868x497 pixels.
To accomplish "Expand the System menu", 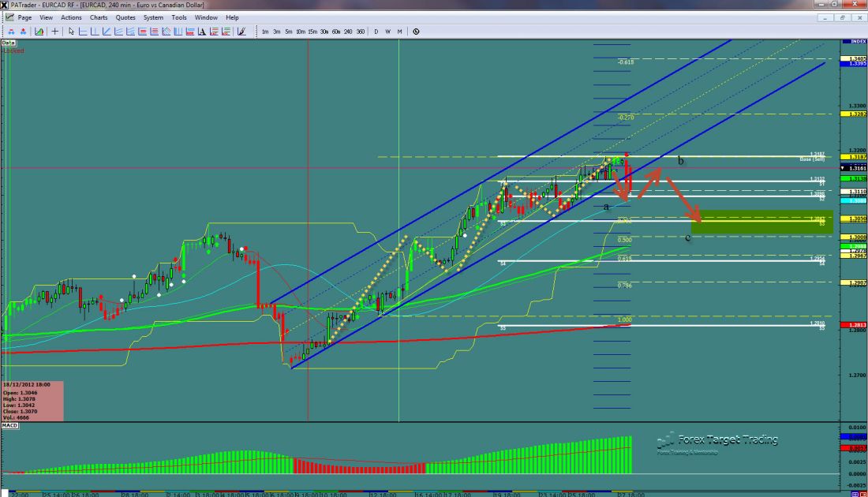I will (x=152, y=17).
